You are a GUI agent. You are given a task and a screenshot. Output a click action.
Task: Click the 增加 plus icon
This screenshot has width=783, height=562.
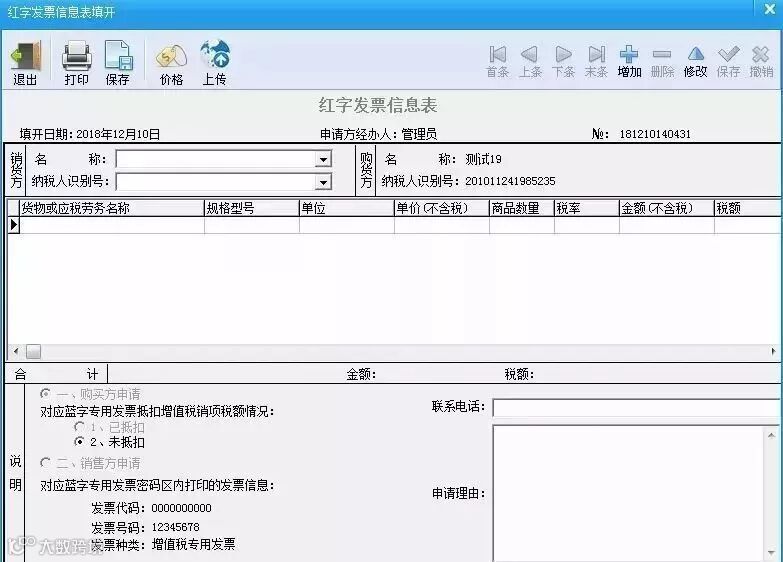[629, 54]
